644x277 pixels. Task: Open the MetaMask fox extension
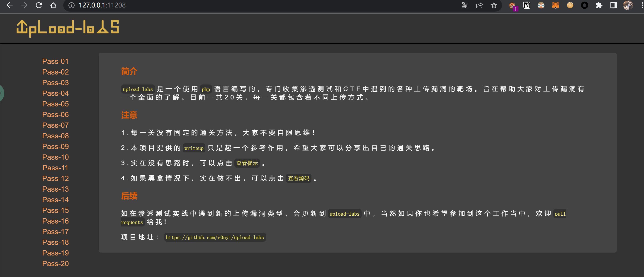556,5
